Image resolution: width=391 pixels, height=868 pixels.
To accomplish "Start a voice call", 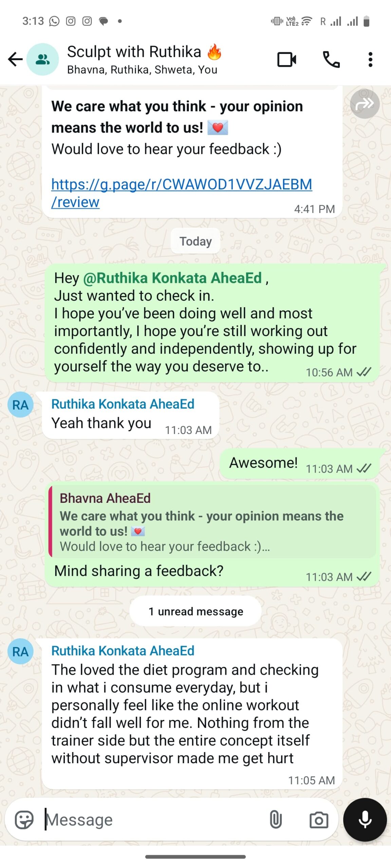I will click(x=331, y=60).
